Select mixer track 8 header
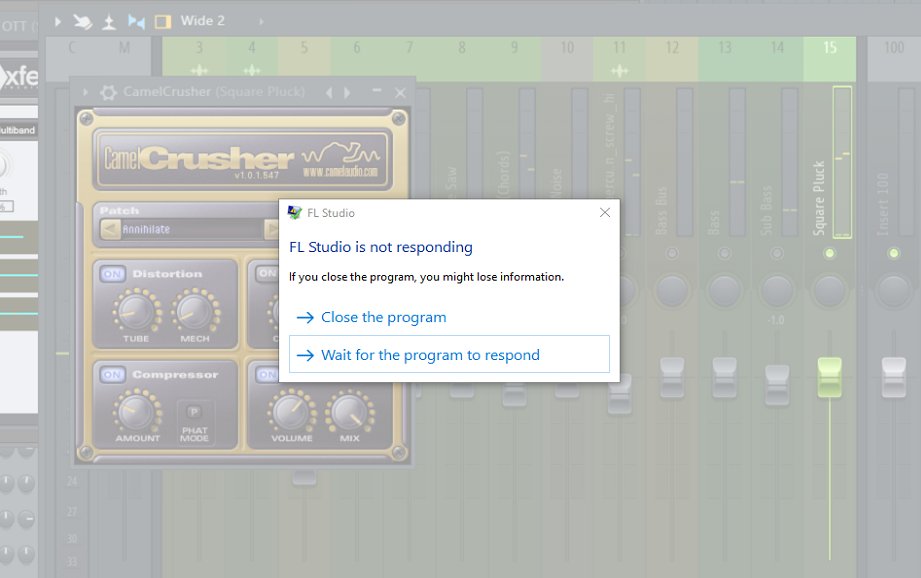The image size is (921, 578). pyautogui.click(x=462, y=59)
